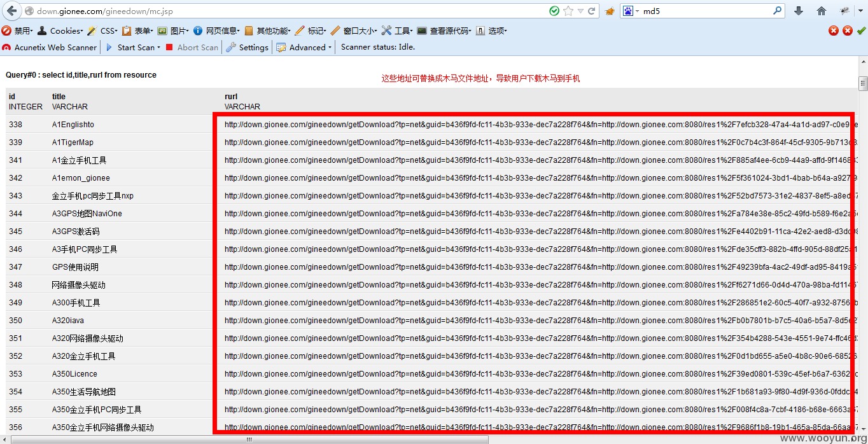
Task: Select the A1TigerMap title cell
Action: pyautogui.click(x=73, y=142)
